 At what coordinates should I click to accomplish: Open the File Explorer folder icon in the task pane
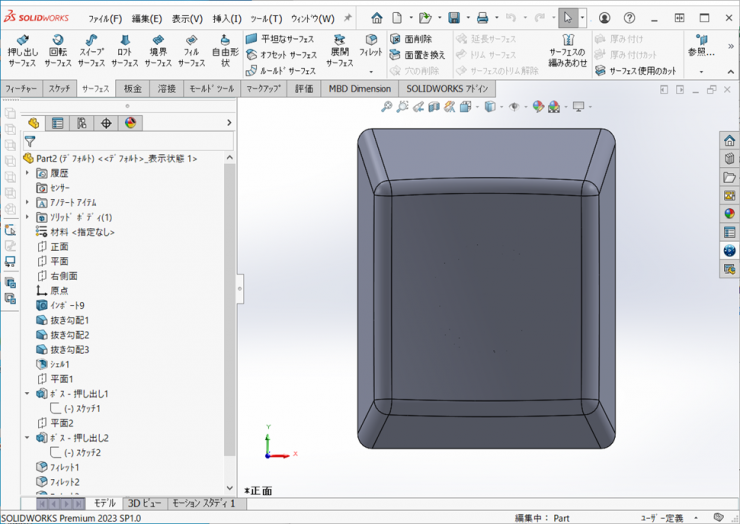pos(729,177)
